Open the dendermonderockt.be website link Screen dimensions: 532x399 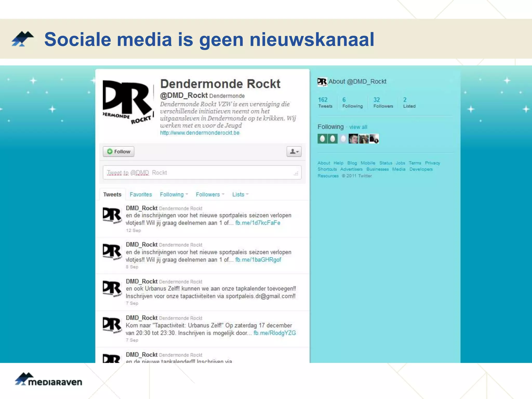tap(199, 133)
